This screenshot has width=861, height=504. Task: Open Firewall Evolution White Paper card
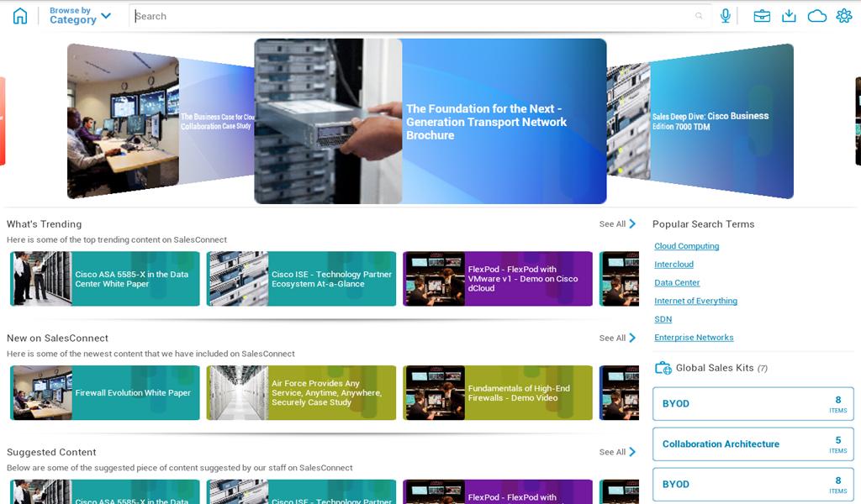coord(105,392)
